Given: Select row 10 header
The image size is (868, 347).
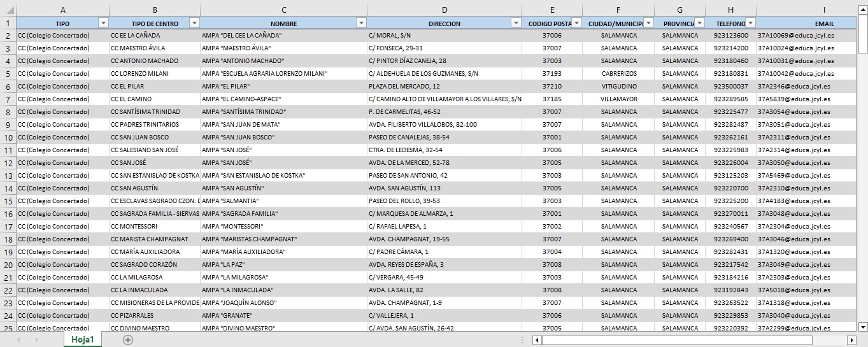Looking at the screenshot, I should coord(8,138).
